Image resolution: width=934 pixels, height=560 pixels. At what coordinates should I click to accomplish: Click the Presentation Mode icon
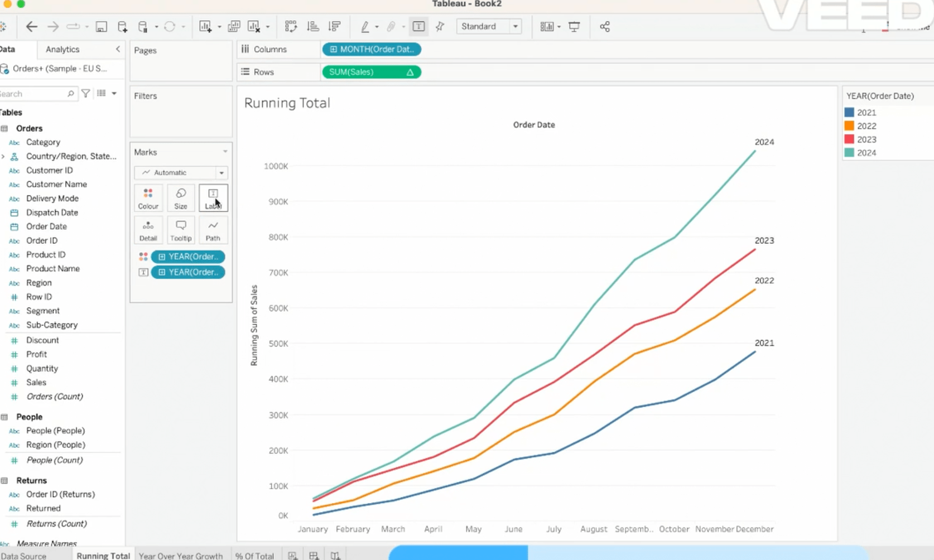574,26
